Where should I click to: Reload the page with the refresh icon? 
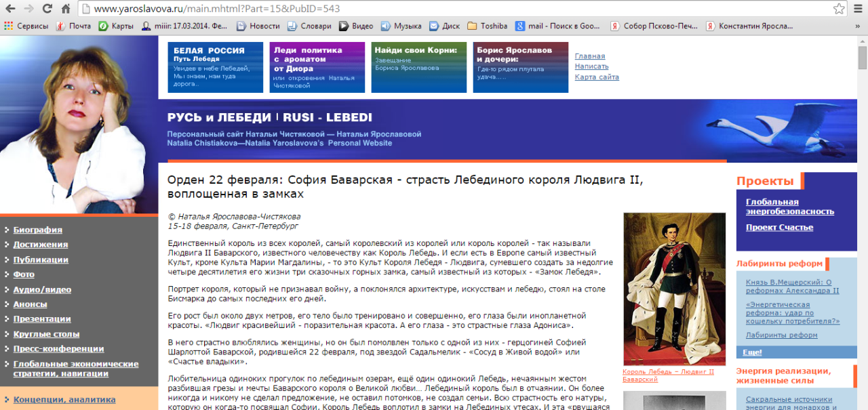(47, 9)
